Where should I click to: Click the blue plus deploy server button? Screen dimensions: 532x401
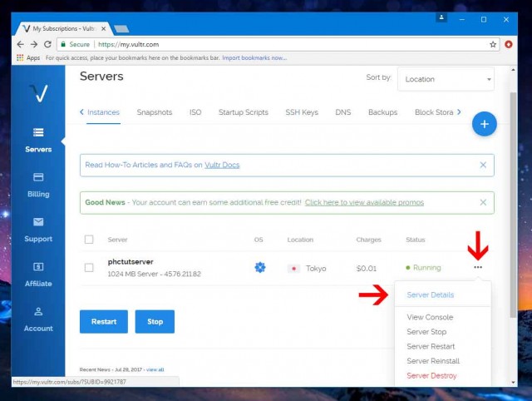click(484, 124)
